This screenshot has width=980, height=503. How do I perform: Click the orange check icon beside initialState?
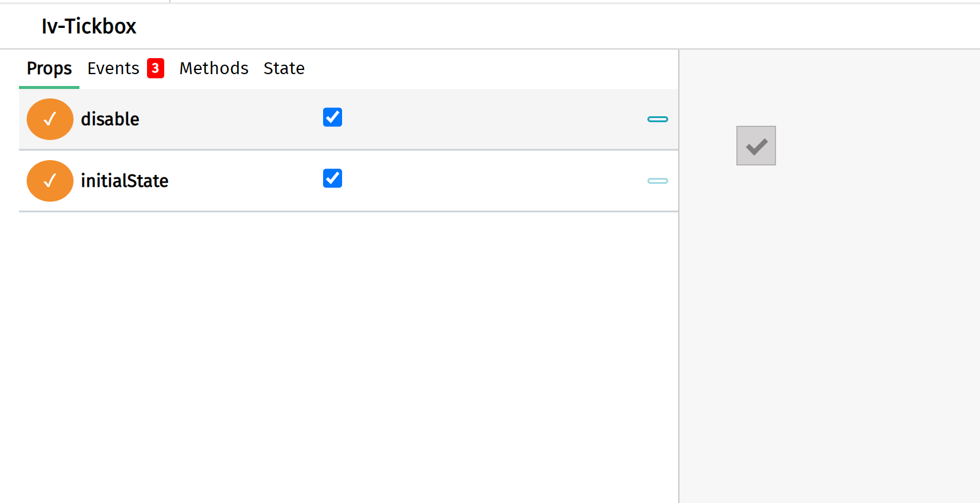[x=50, y=180]
